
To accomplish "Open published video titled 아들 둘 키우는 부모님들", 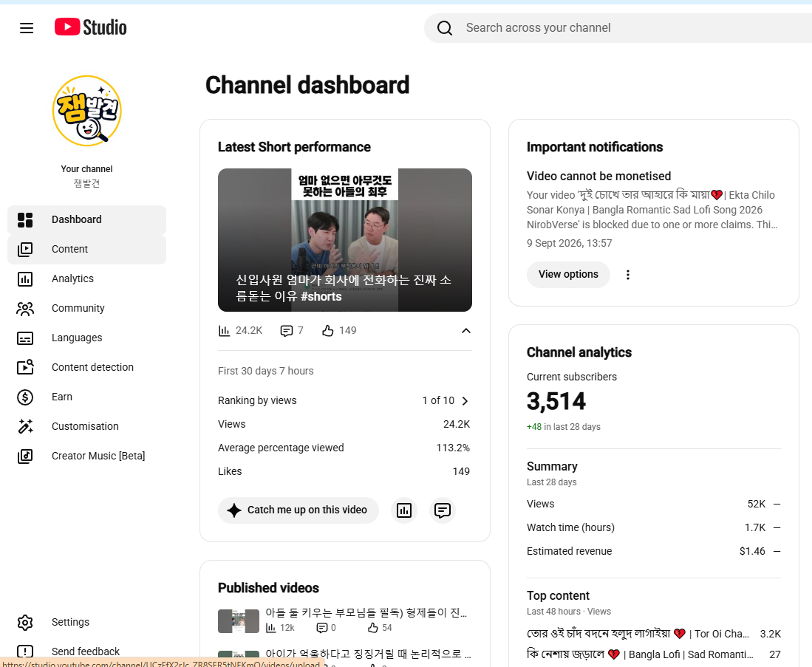I will coord(366,613).
